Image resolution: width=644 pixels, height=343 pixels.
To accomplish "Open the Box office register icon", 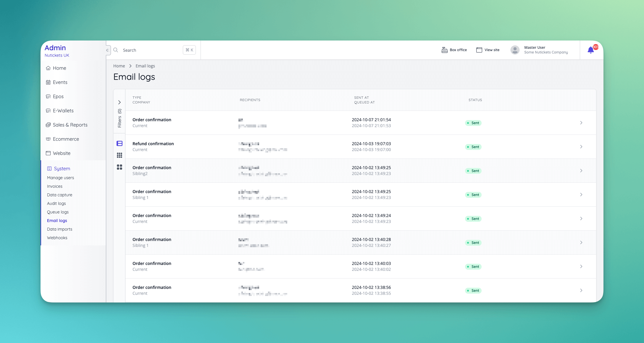I will tap(444, 50).
